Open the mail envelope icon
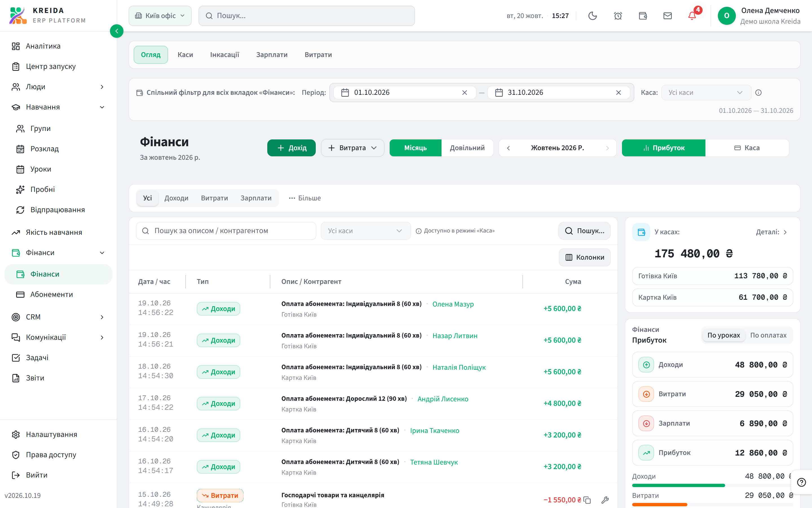This screenshot has height=508, width=812. [x=667, y=16]
